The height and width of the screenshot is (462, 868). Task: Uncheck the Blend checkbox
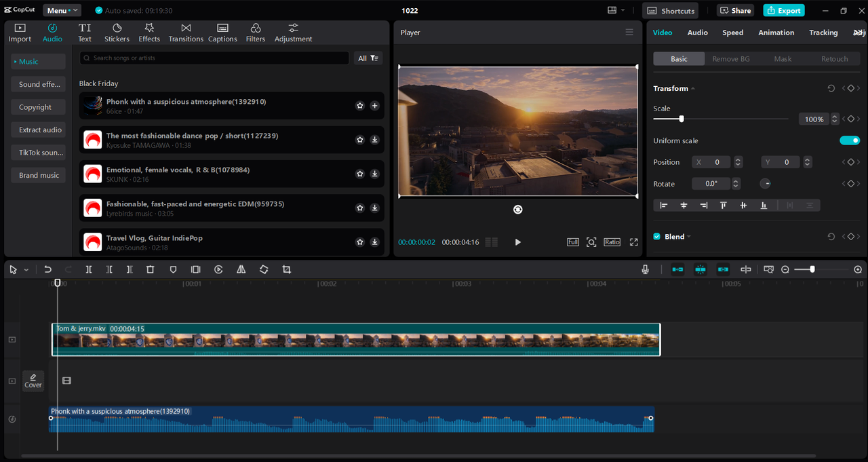point(656,237)
